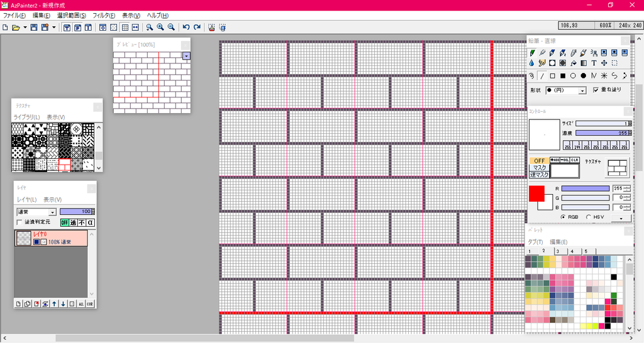Select the water drop blur tool

tap(532, 63)
